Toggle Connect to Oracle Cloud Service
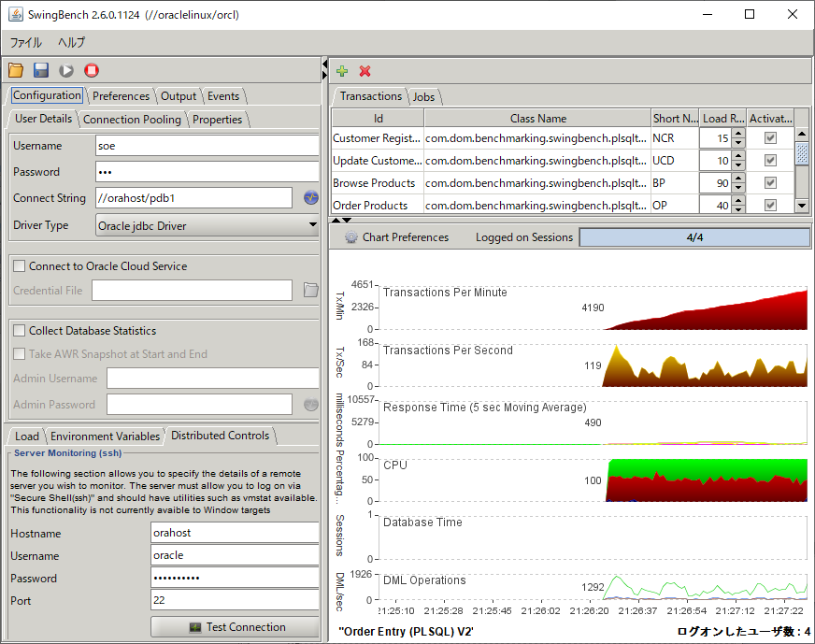The image size is (815, 644). point(20,266)
